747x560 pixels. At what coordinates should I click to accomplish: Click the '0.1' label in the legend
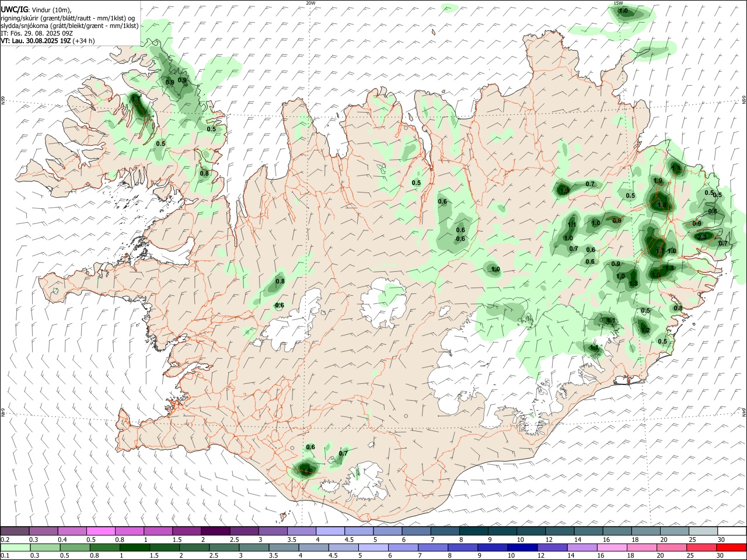[5, 556]
